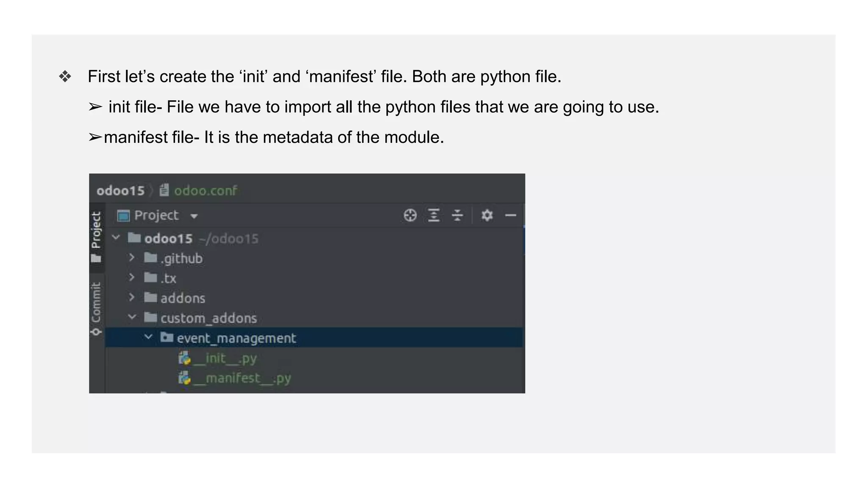Viewport: 868px width, 488px height.
Task: Collapse the event_management folder
Action: (x=148, y=337)
